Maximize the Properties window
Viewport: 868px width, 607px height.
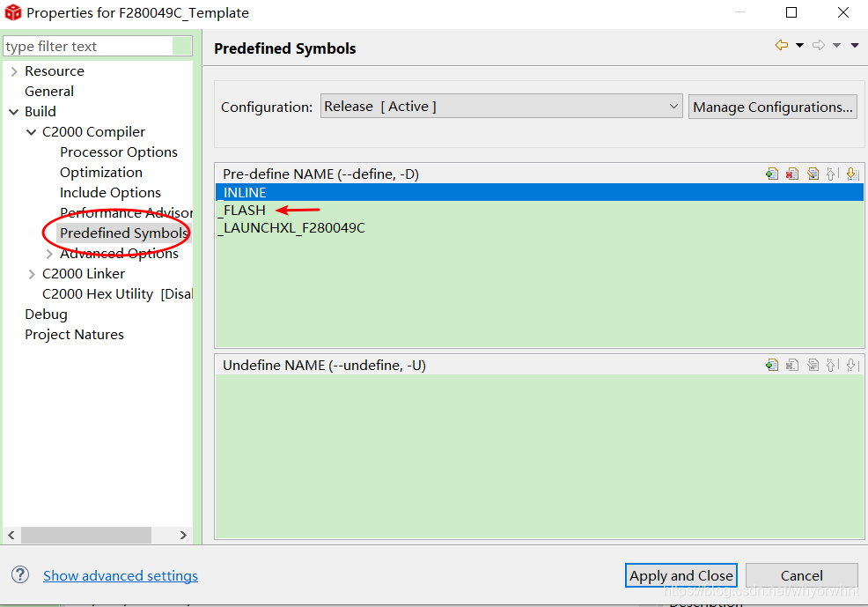(x=791, y=12)
